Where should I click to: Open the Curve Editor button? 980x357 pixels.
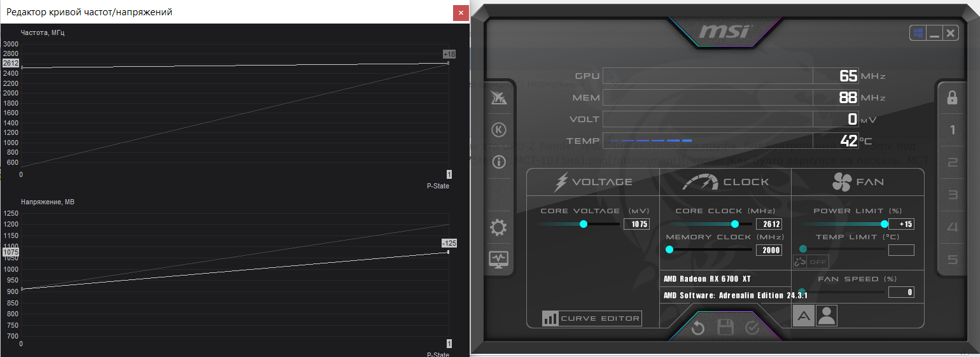pyautogui.click(x=592, y=318)
